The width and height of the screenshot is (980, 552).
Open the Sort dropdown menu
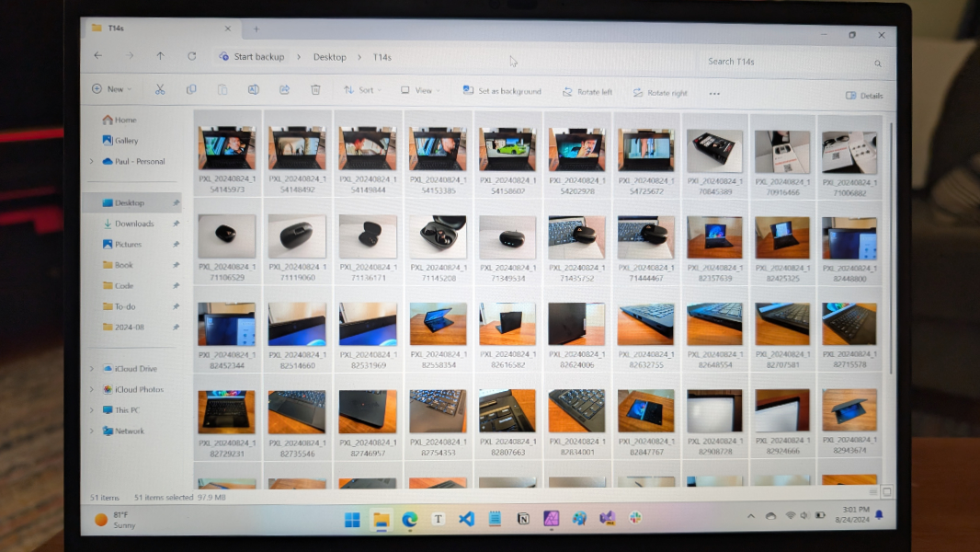tap(362, 90)
